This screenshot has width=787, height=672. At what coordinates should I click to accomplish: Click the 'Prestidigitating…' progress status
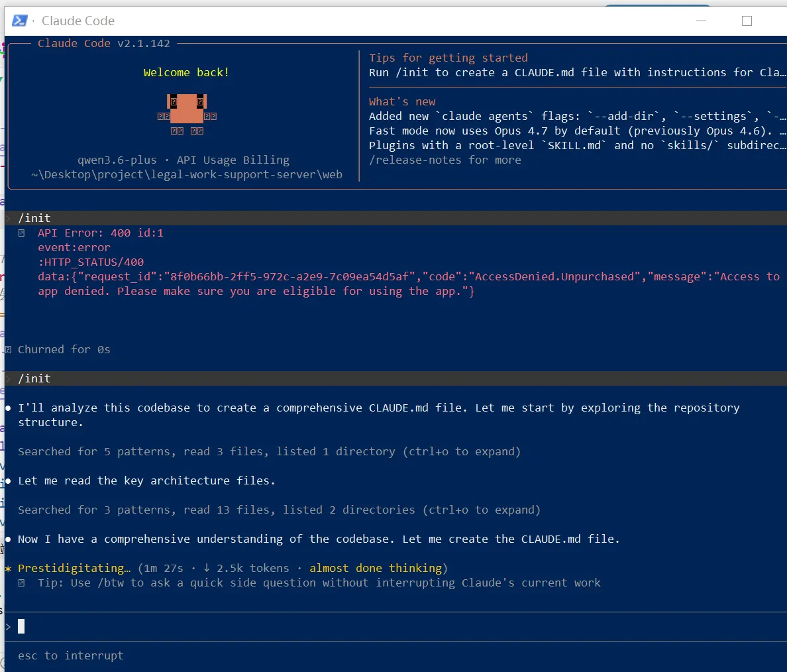pos(74,567)
